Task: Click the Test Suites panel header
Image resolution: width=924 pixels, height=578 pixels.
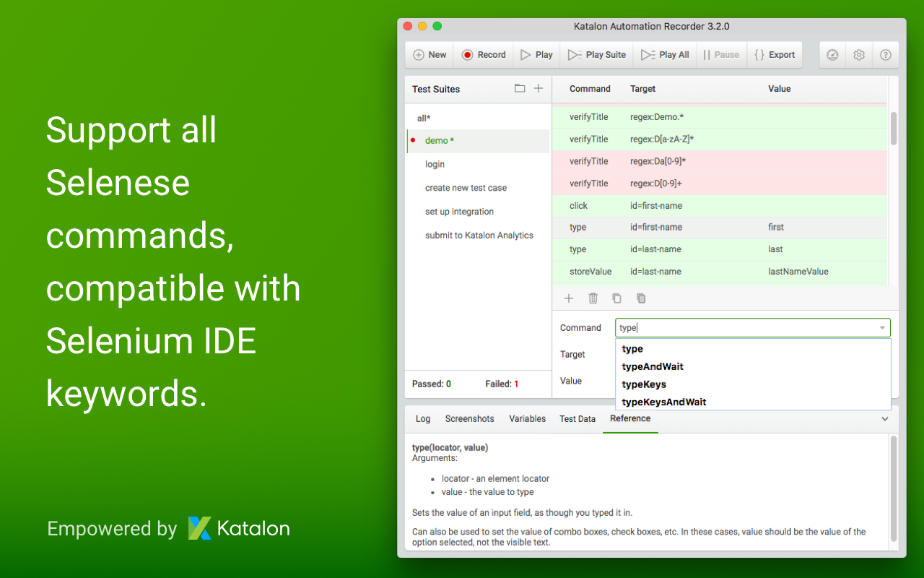Action: pos(477,89)
